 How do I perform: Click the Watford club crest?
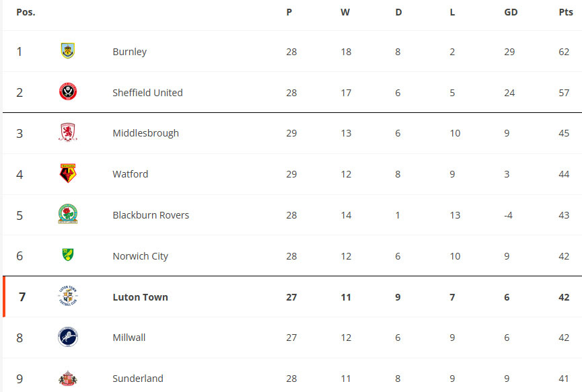click(68, 173)
